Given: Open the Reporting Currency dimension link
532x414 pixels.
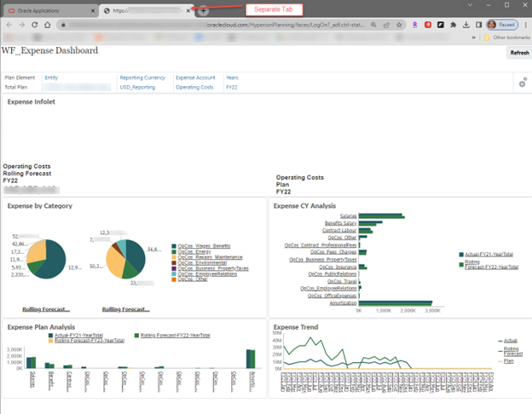Looking at the screenshot, I should point(142,78).
